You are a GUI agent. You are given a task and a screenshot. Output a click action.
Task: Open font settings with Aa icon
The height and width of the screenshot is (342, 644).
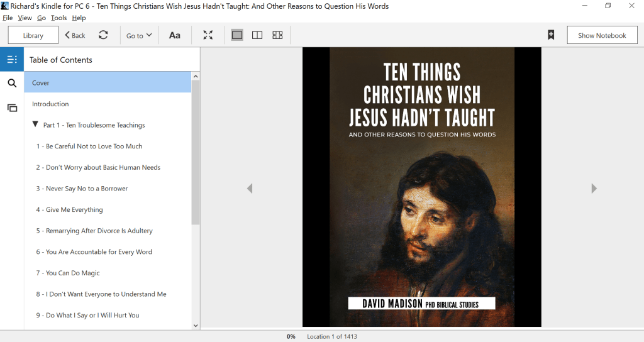175,35
